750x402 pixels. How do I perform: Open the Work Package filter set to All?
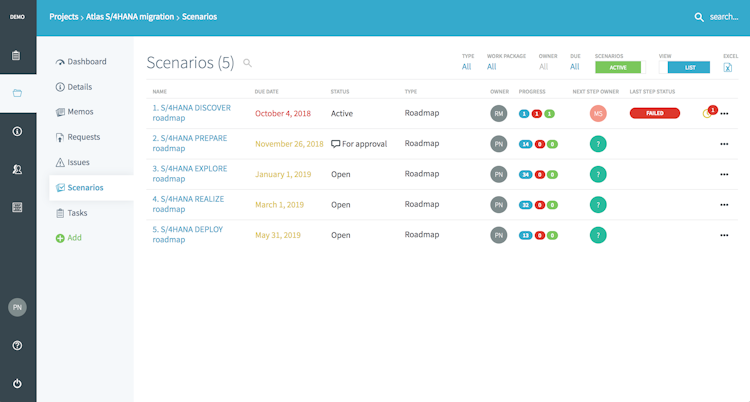(x=492, y=67)
